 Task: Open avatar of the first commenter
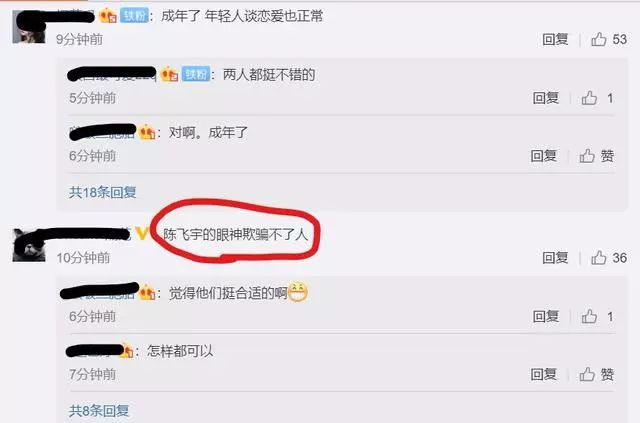click(x=29, y=27)
